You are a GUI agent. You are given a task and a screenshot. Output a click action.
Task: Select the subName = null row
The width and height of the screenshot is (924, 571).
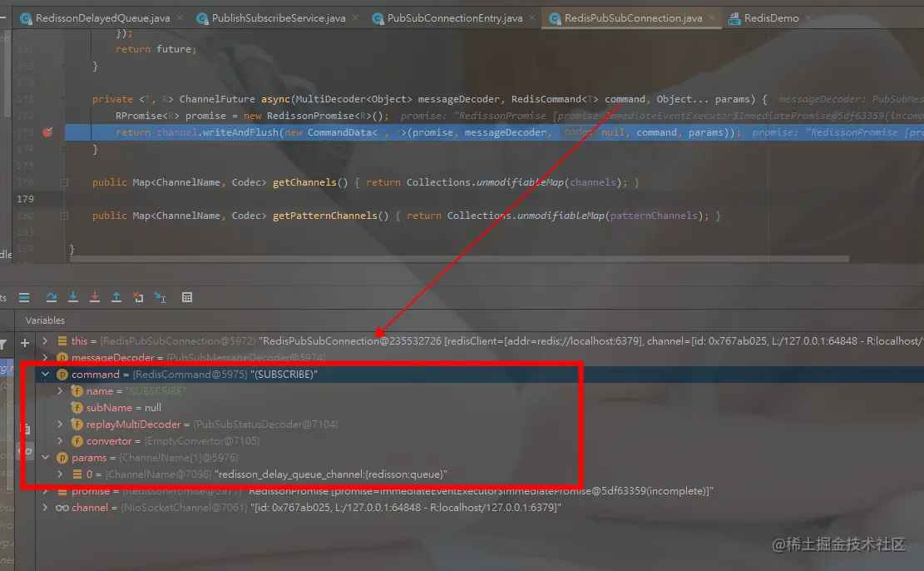(479, 408)
